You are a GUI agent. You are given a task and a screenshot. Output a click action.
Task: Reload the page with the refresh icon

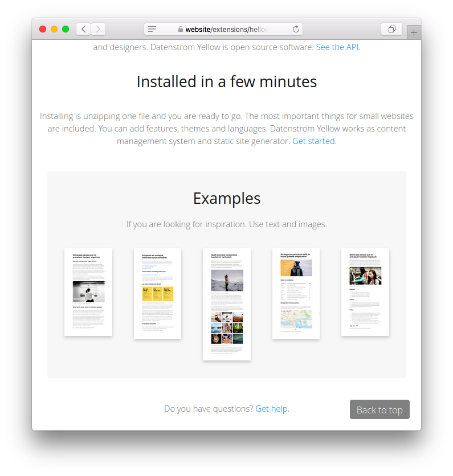296,29
